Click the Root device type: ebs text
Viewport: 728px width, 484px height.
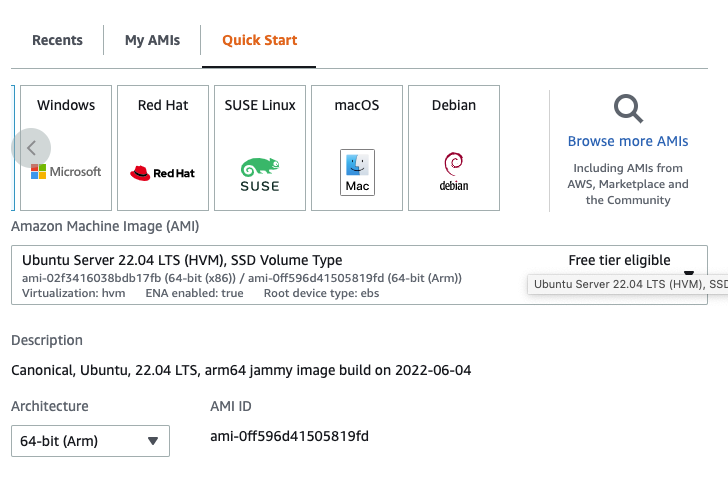[321, 293]
